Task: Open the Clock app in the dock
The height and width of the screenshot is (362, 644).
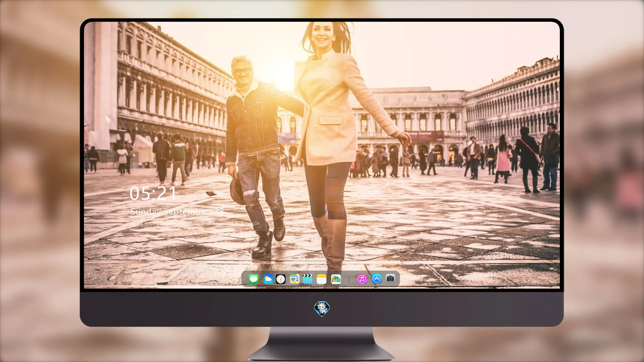Action: tap(281, 279)
